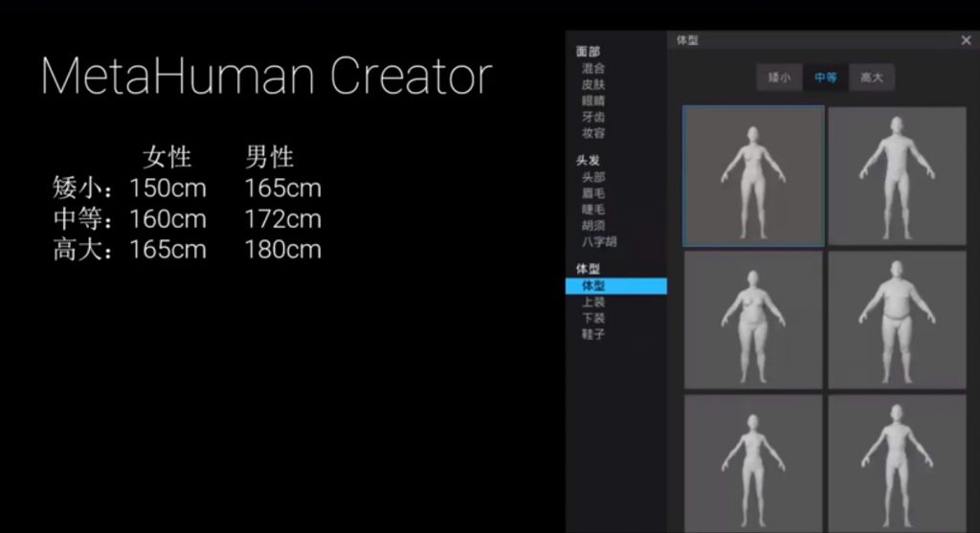Screen dimensions: 980x533
Task: Open the 胡须 beard settings
Action: (593, 226)
